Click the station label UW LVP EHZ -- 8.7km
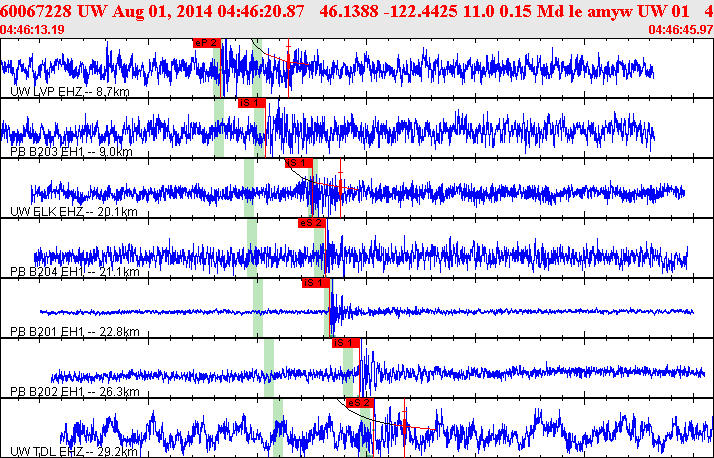 (70, 92)
